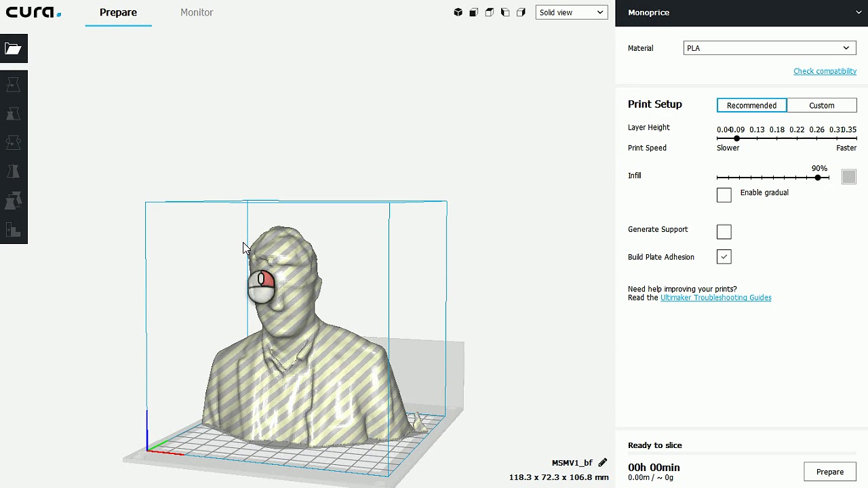Screen dimensions: 868x488
Task: Click the model dimensions 118.3 x 72.3 x 106.8 mm
Action: point(559,477)
